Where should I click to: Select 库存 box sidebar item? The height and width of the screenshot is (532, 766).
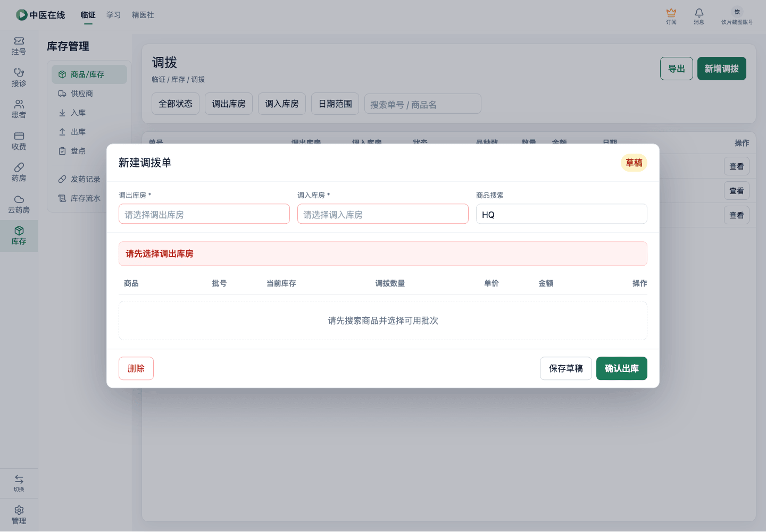[x=19, y=236]
